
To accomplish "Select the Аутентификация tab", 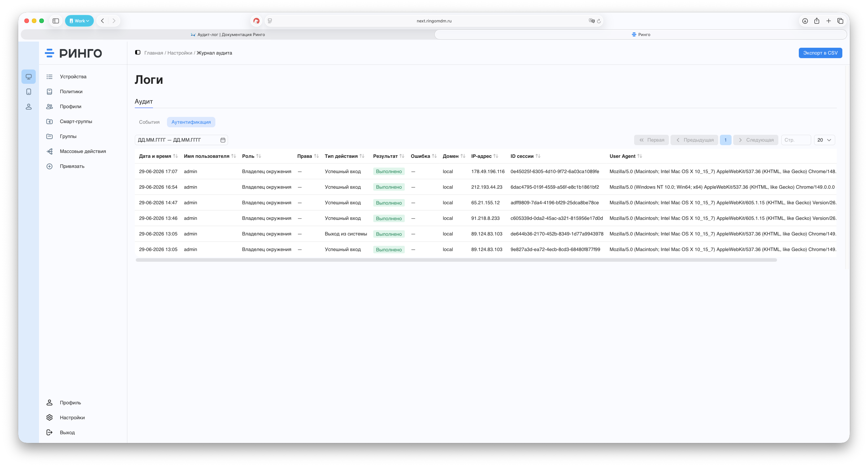I will point(191,122).
